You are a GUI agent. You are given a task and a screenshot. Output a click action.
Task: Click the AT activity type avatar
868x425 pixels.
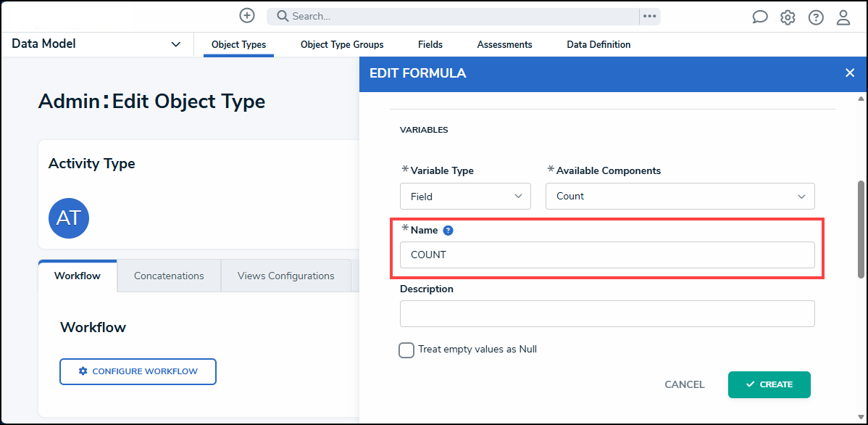(69, 218)
